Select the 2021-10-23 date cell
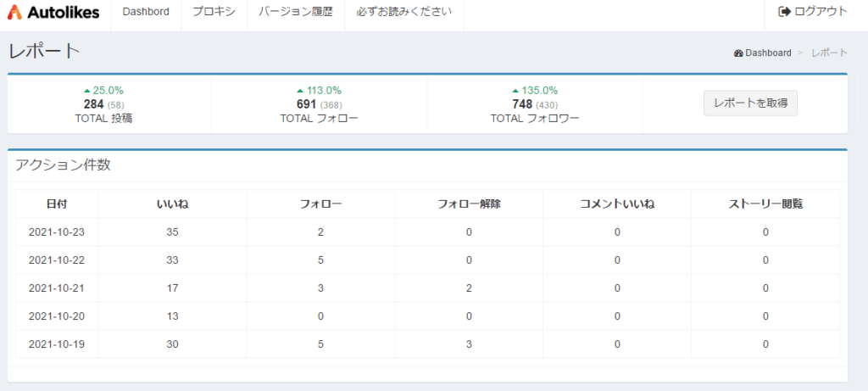Screen dimensions: 868x391 [x=57, y=232]
